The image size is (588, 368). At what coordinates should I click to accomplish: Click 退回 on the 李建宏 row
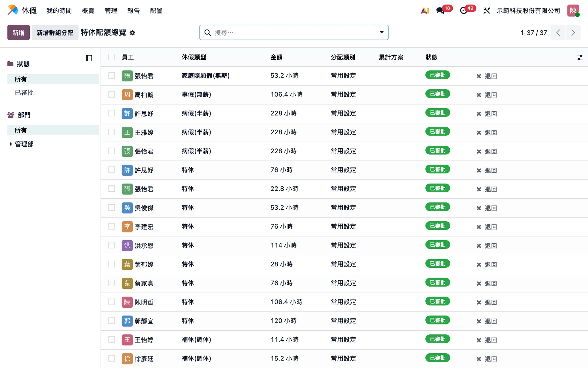[x=487, y=227]
